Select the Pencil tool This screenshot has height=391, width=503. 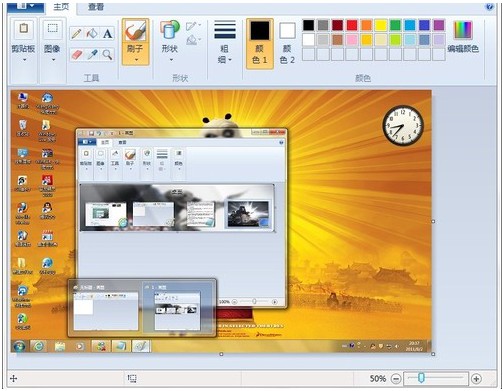point(76,34)
